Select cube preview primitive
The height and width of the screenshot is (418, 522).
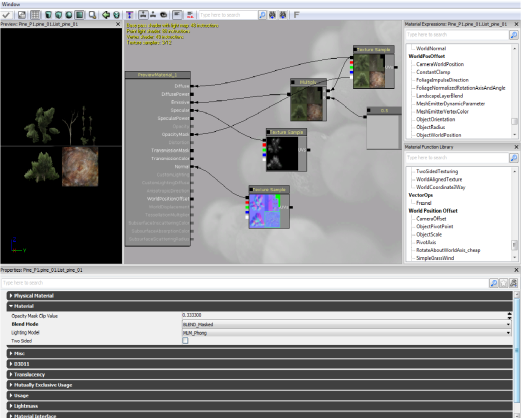pos(59,15)
